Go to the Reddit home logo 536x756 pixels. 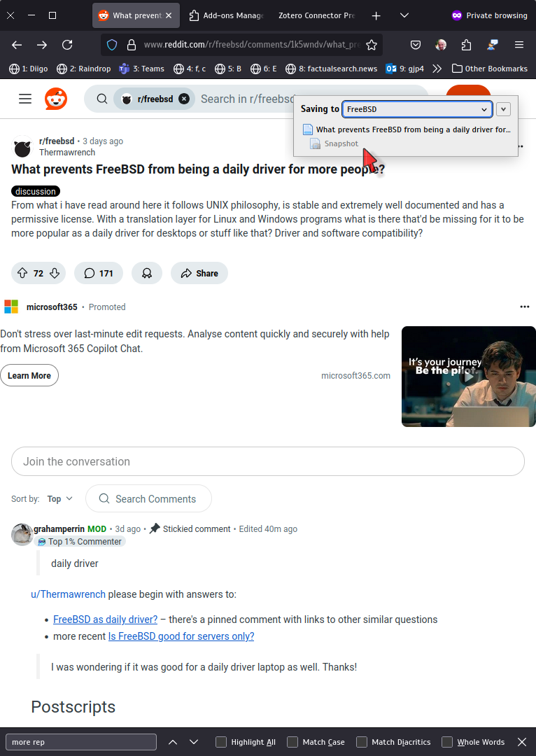tap(56, 99)
